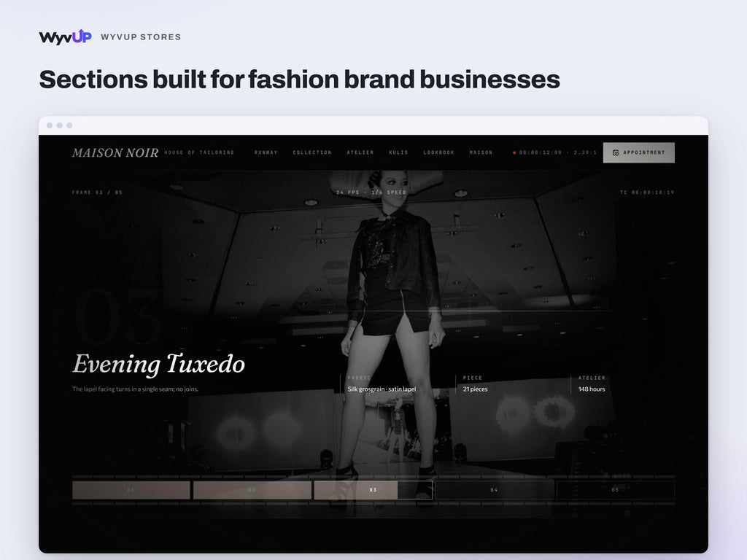Click the red recording dot timecode indicator
Image resolution: width=747 pixels, height=560 pixels.
[x=514, y=153]
